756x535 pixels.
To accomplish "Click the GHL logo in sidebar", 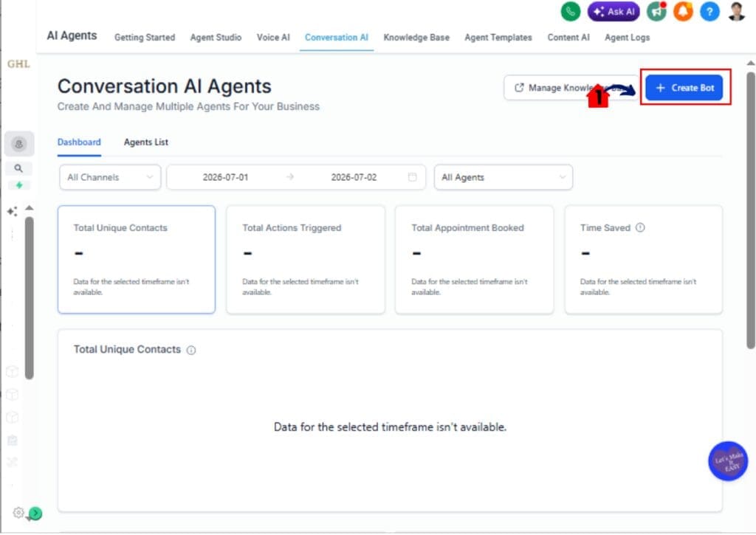I will pos(18,63).
